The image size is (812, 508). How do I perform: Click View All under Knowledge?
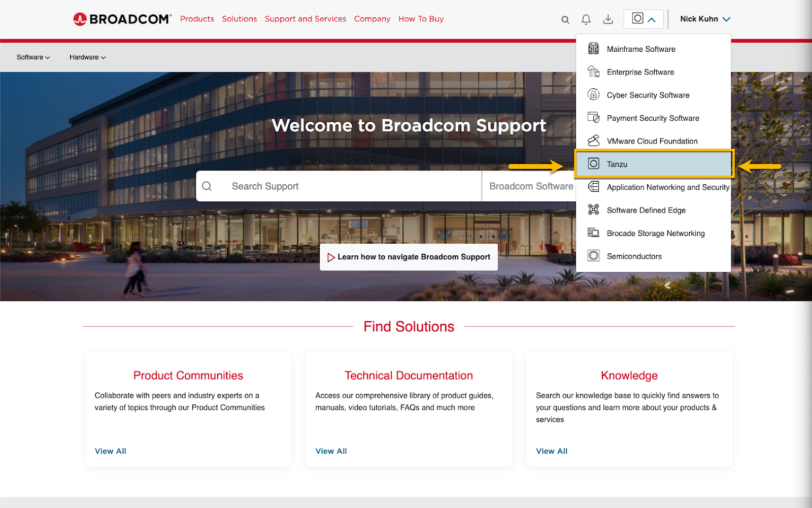[552, 451]
